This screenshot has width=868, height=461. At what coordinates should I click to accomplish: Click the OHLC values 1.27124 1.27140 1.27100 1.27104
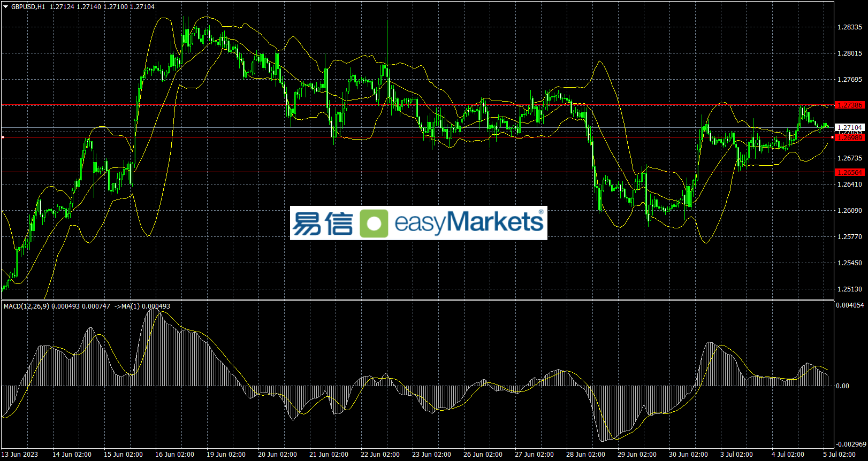[102, 7]
